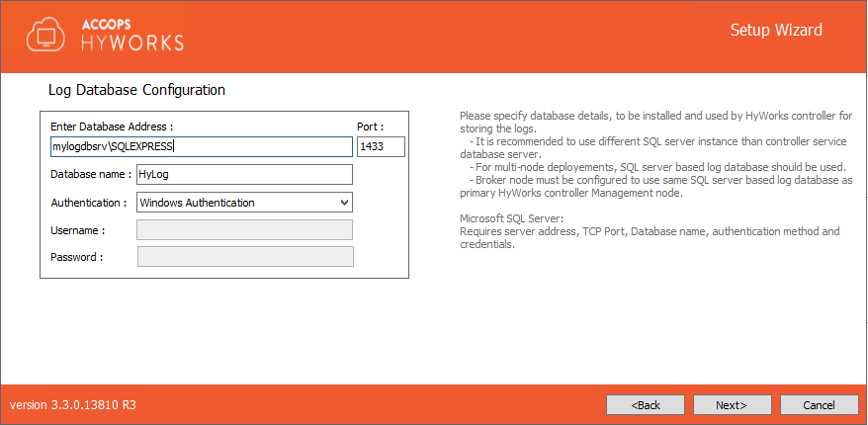868x425 pixels.
Task: Click the Broker node must be configured line
Action: [656, 187]
